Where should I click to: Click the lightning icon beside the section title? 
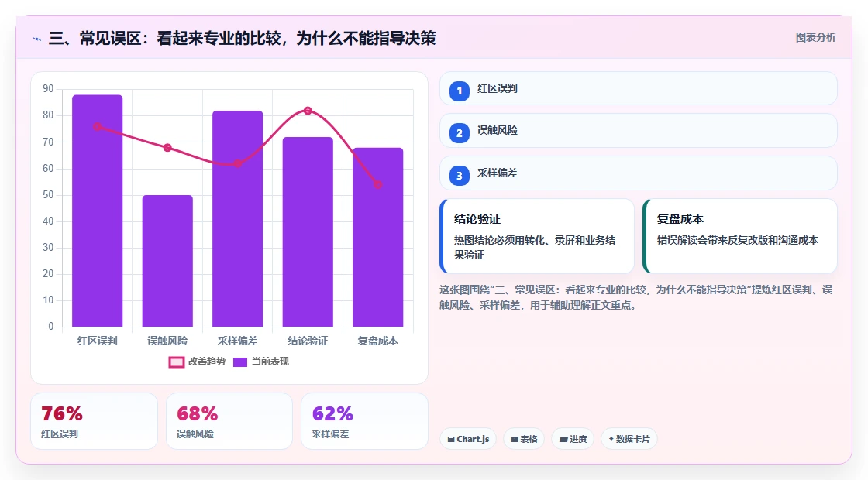[x=37, y=39]
